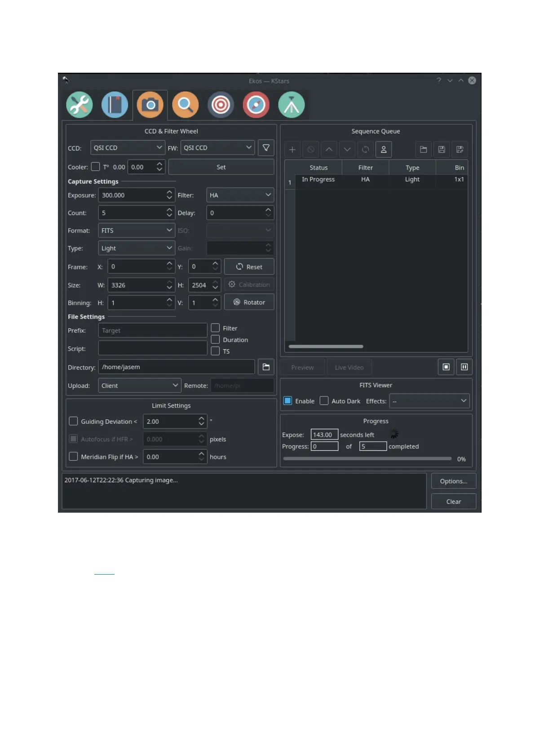Click the Reset frame button
The image size is (535, 756).
coord(249,267)
